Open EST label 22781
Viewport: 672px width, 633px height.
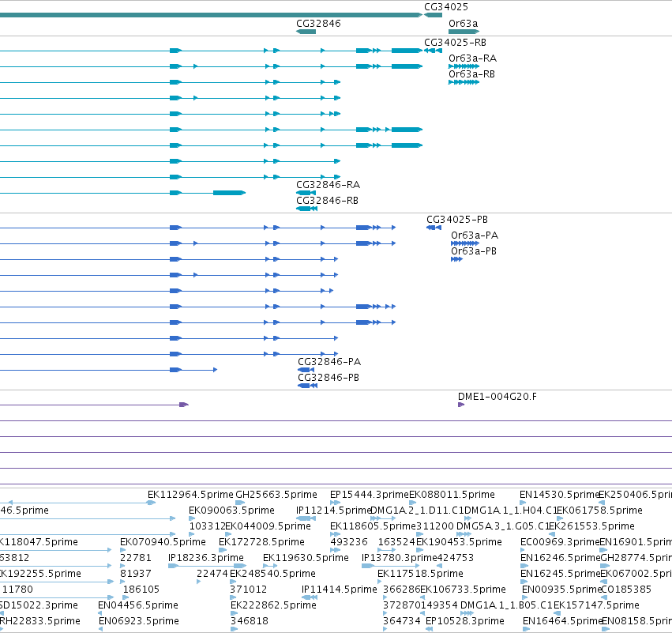tap(136, 558)
